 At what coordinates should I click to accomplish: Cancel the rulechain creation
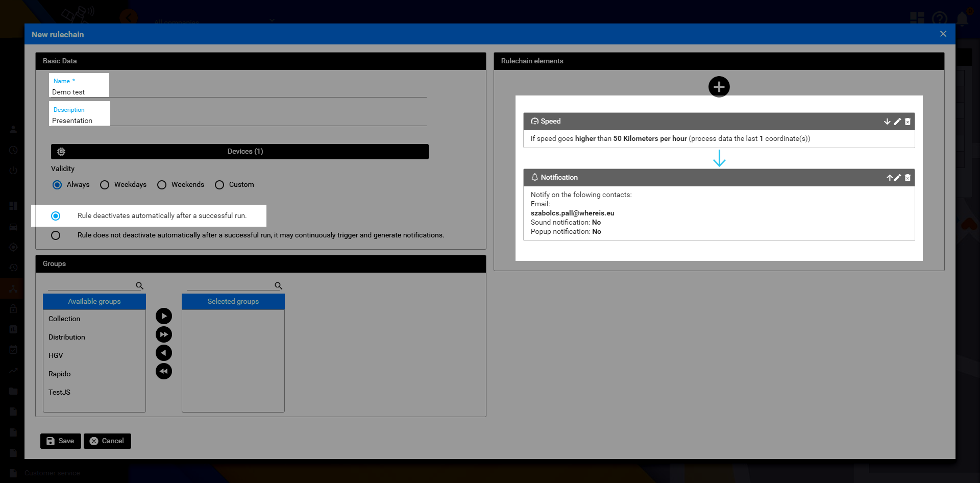[x=107, y=441]
